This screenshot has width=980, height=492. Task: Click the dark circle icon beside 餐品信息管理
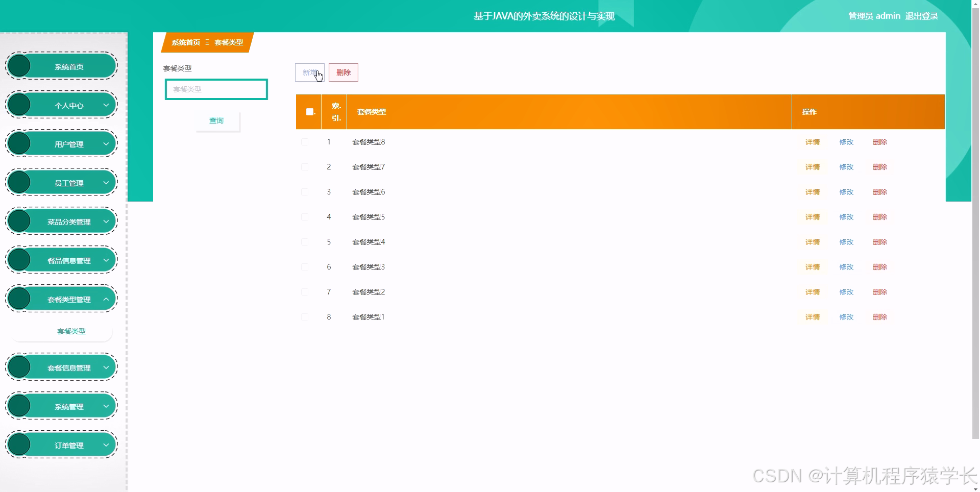[19, 260]
